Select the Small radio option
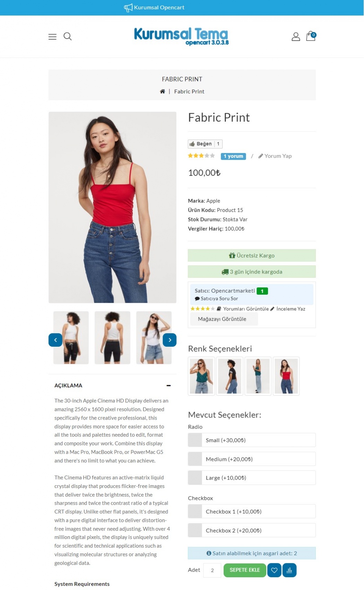The height and width of the screenshot is (590, 364). coord(252,440)
